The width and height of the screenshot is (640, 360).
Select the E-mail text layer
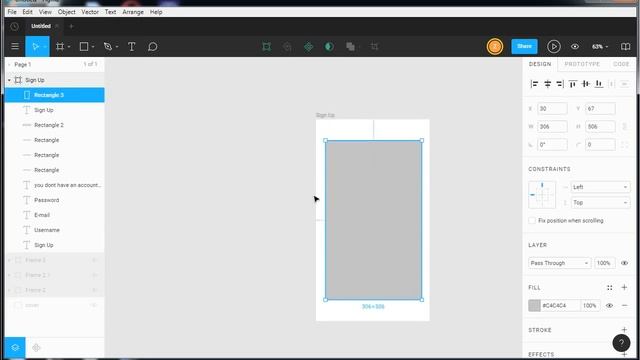coord(55,215)
